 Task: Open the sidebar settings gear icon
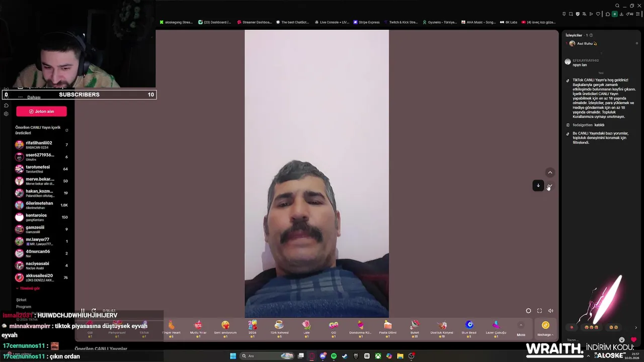tap(6, 114)
